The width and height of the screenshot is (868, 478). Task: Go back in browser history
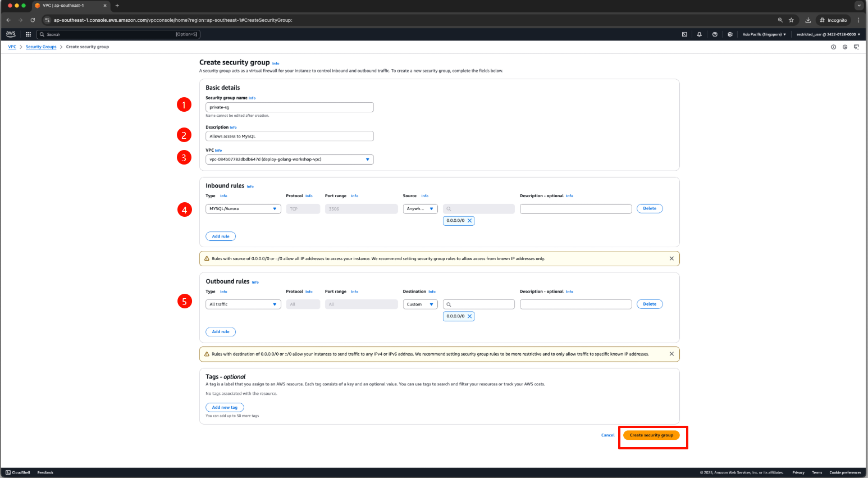[8, 20]
